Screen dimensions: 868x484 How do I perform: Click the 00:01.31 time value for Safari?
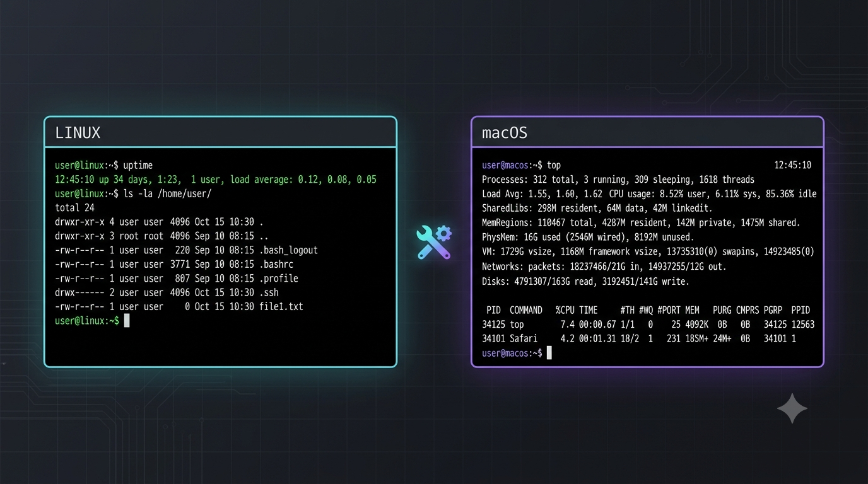point(597,338)
